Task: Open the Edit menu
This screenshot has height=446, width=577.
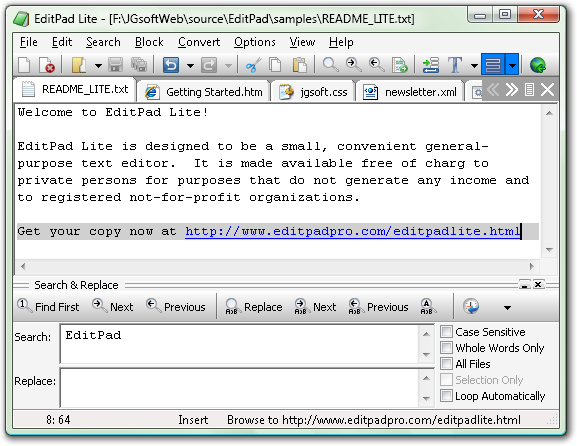Action: tap(62, 42)
